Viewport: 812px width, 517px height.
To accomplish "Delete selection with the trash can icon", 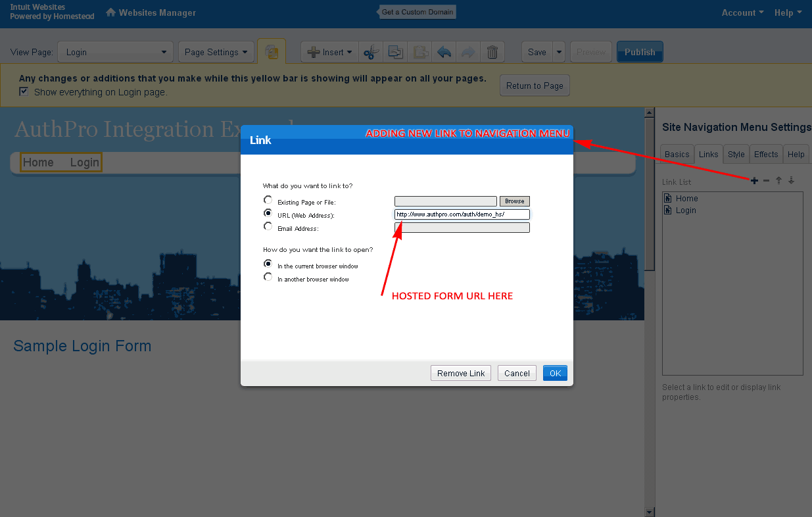I will 492,52.
